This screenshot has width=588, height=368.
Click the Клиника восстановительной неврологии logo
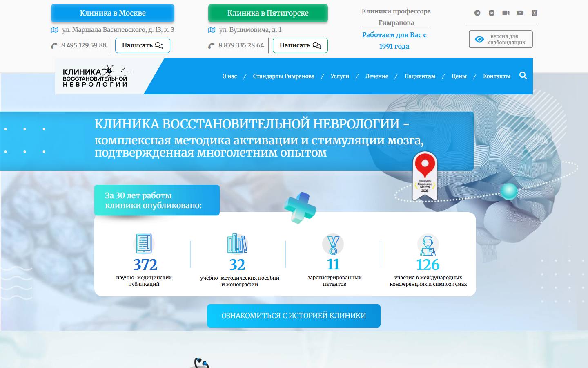(97, 76)
